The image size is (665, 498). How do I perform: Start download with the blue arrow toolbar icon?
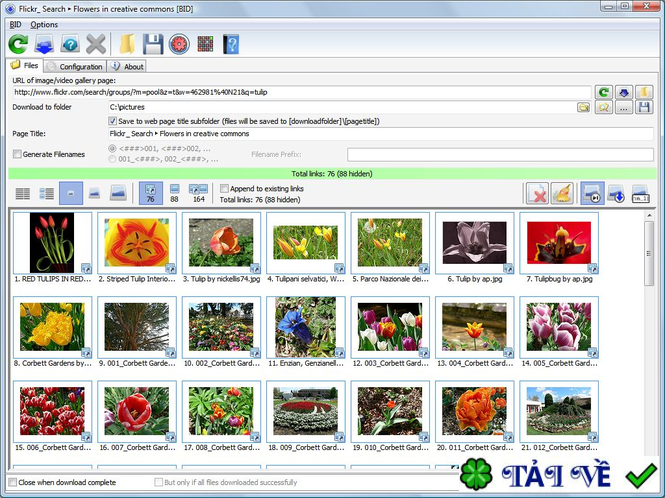tap(44, 44)
